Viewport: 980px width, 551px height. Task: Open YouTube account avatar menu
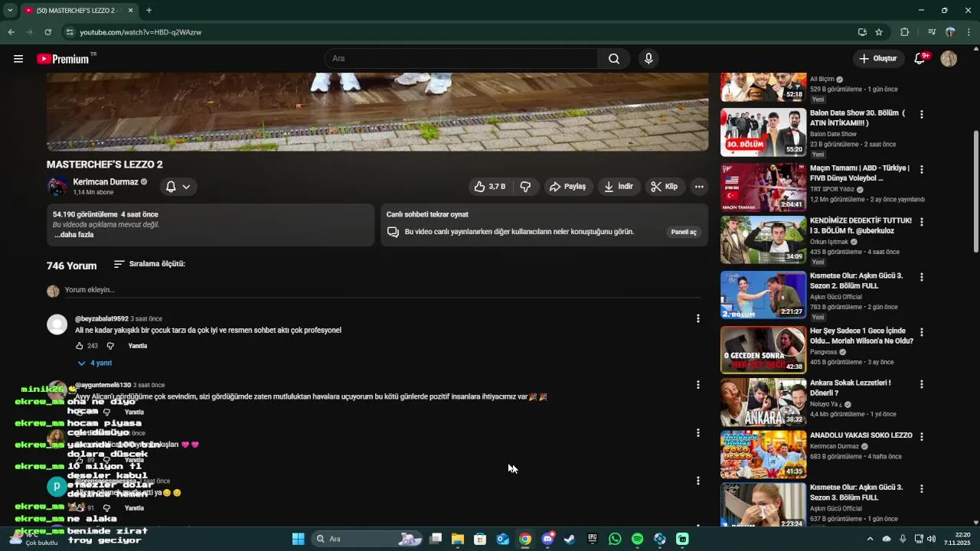point(949,59)
